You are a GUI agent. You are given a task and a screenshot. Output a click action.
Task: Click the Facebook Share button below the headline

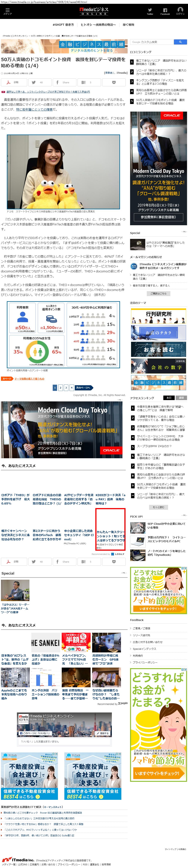[x=64, y=82]
